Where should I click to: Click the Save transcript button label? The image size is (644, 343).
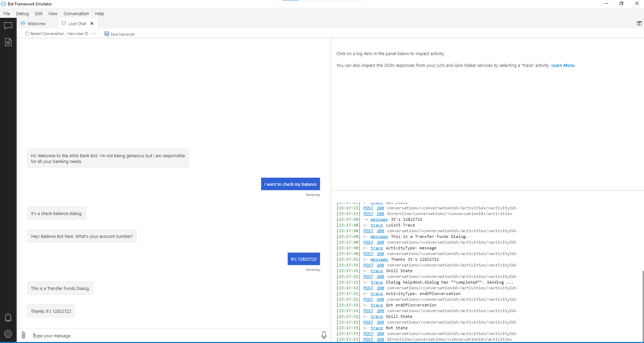click(122, 34)
